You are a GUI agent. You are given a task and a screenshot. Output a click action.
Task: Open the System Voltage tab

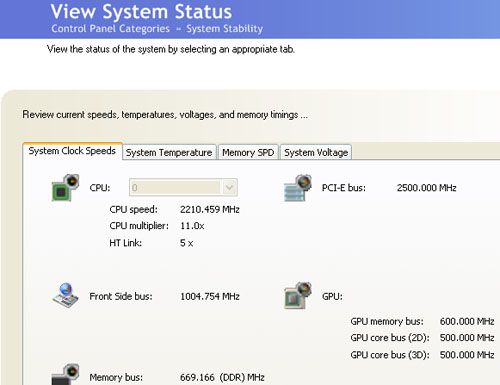316,153
